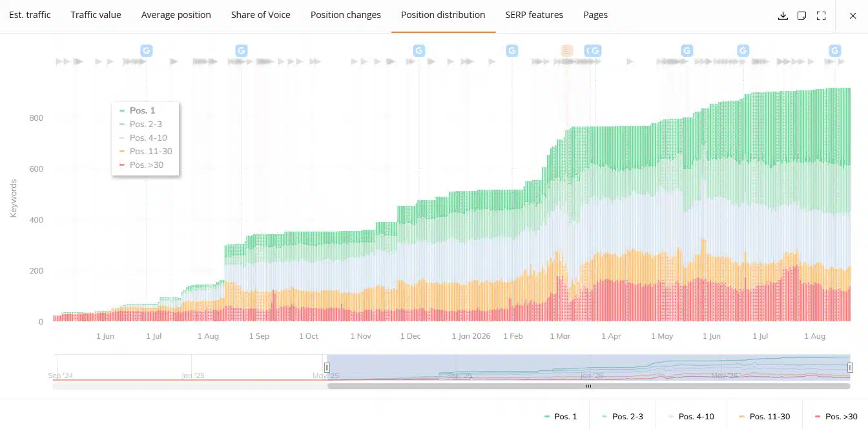Open the Google update marker before 1 Sep
Image resolution: width=868 pixels, height=429 pixels.
point(242,50)
